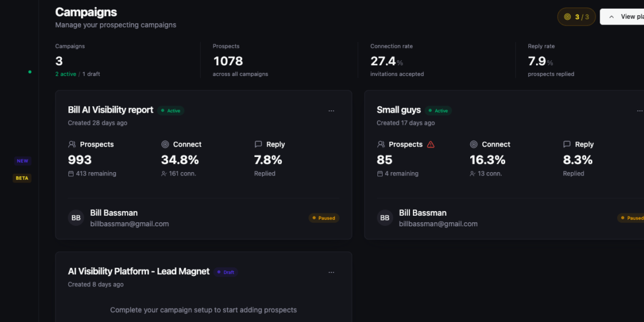Click the Reply chat bubble icon in Small guys
This screenshot has width=644, height=322.
click(x=567, y=145)
